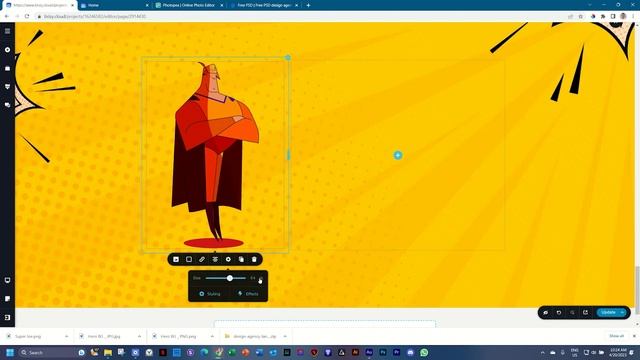Open the Windows Start menu
The image size is (640, 360).
10,352
